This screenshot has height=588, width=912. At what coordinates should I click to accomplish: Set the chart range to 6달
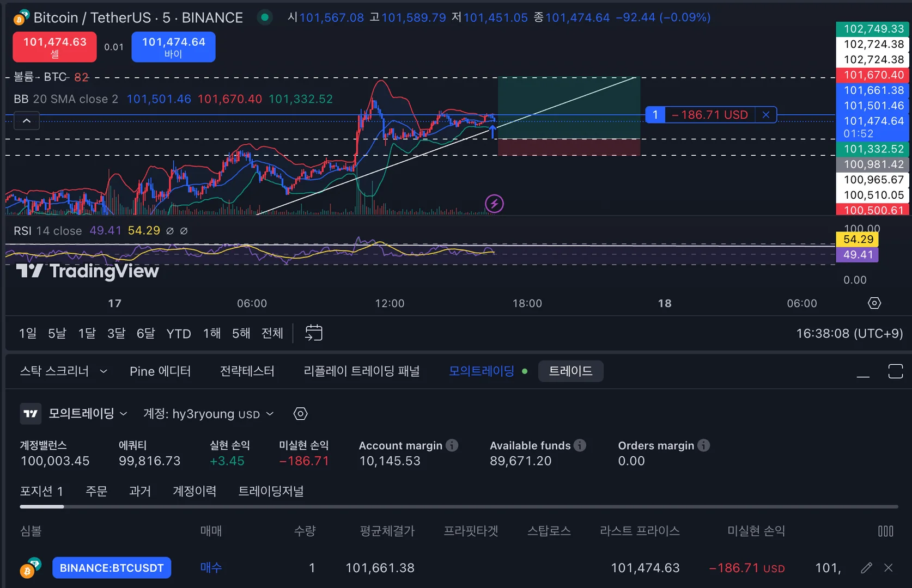pyautogui.click(x=145, y=333)
